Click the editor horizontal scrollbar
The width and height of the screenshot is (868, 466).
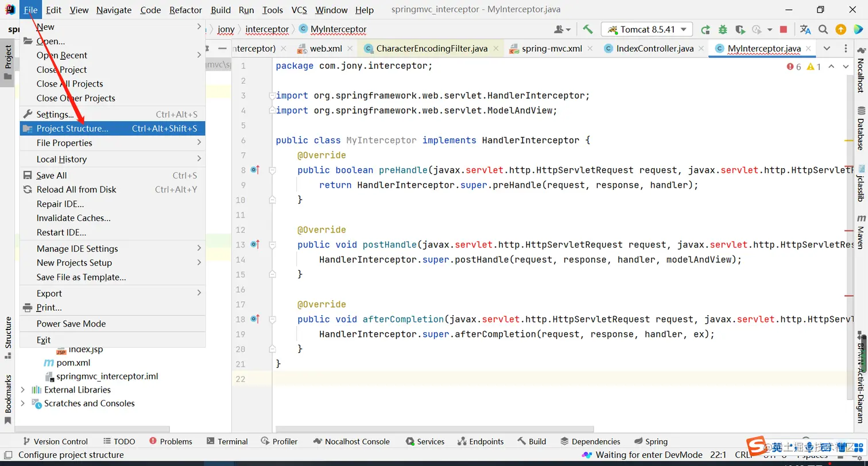[435, 429]
